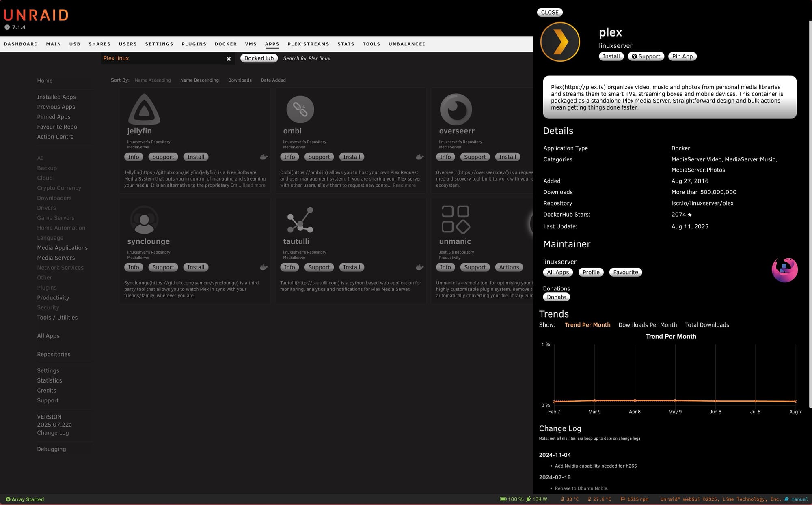Close the plex details panel

550,12
